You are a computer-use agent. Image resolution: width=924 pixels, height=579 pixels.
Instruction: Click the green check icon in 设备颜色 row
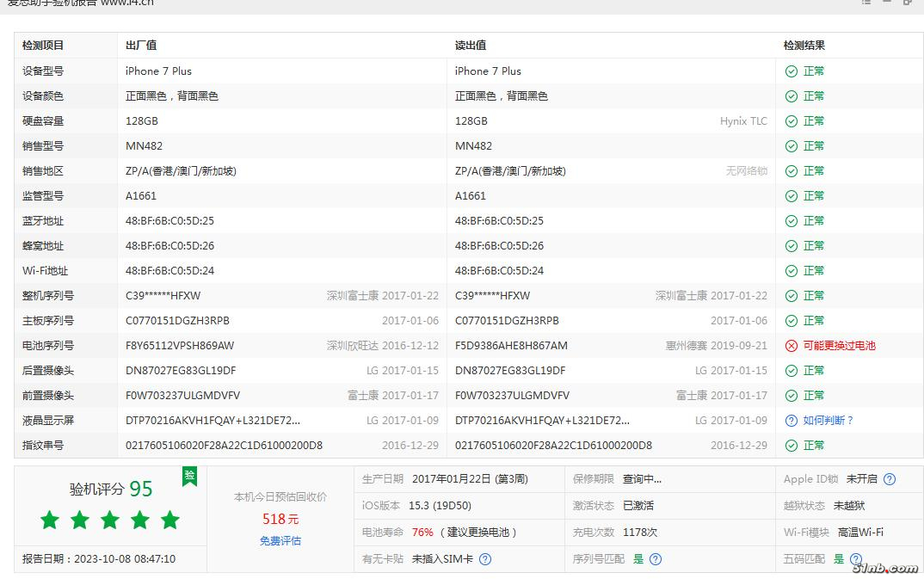pyautogui.click(x=792, y=96)
